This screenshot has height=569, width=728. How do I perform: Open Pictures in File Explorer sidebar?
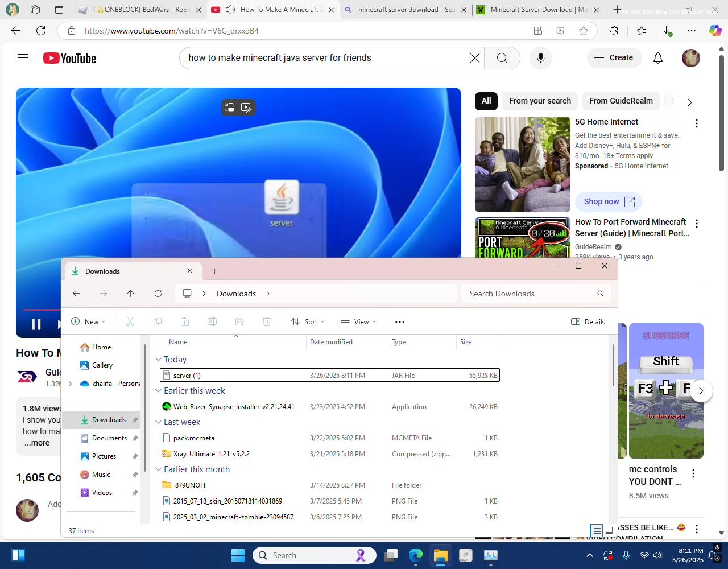(104, 456)
